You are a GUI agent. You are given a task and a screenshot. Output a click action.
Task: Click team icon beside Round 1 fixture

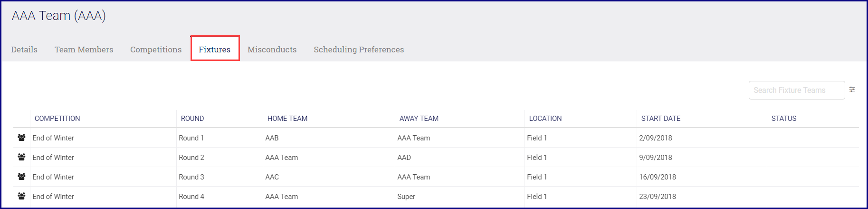tap(21, 138)
